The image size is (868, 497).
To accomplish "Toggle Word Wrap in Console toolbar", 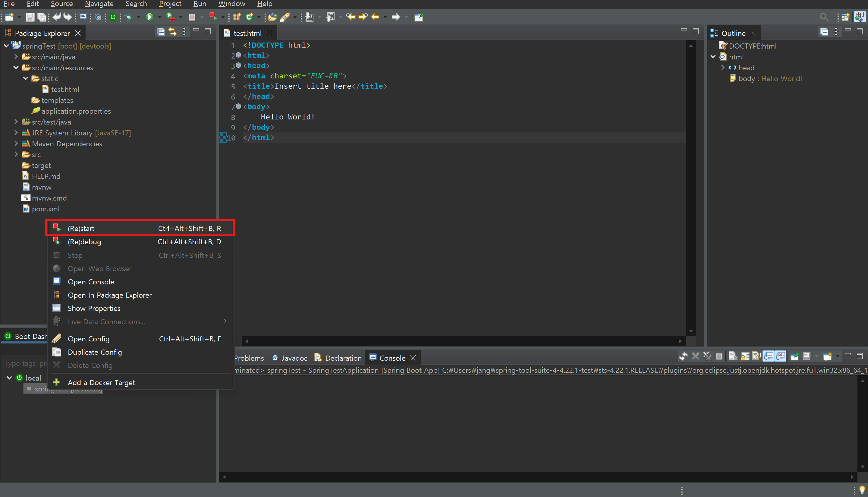I will (x=756, y=357).
